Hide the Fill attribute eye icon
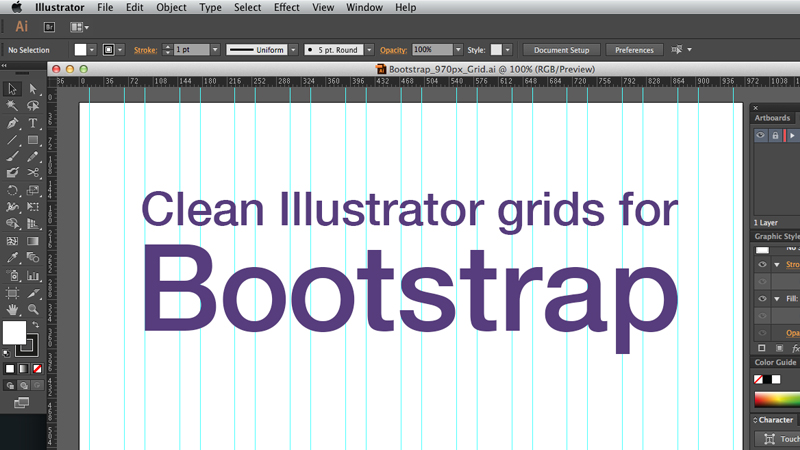 [x=762, y=298]
